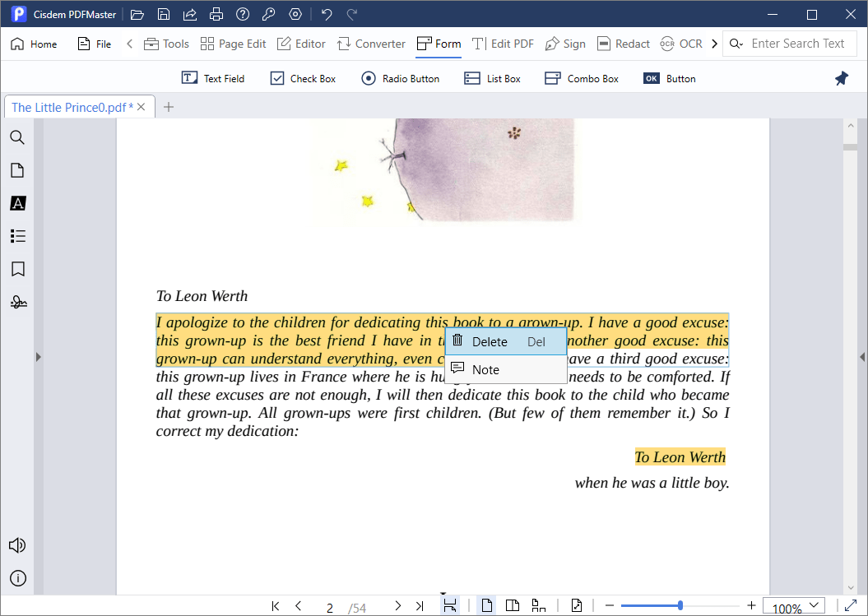Viewport: 868px width, 616px height.
Task: Pin the form toolbar with pushpin icon
Action: click(x=842, y=79)
